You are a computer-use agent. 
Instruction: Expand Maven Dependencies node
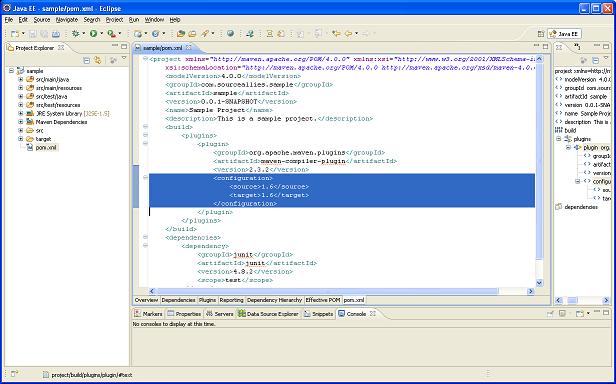tap(20, 122)
